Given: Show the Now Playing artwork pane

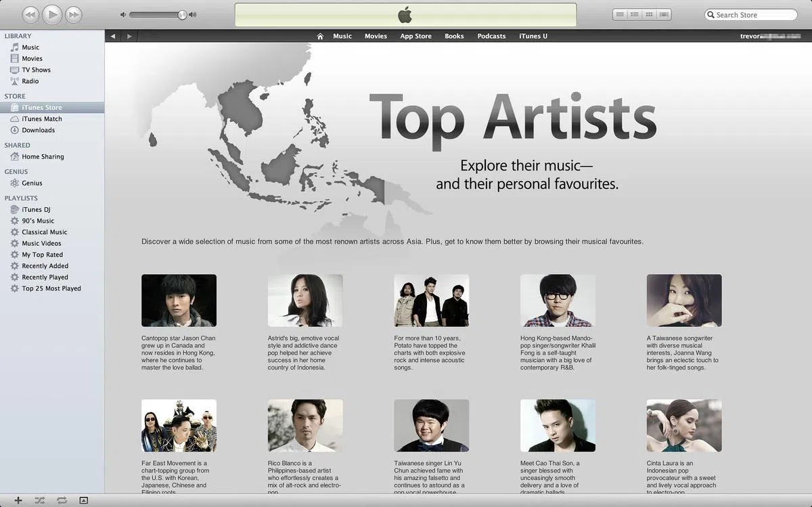Looking at the screenshot, I should click(84, 500).
